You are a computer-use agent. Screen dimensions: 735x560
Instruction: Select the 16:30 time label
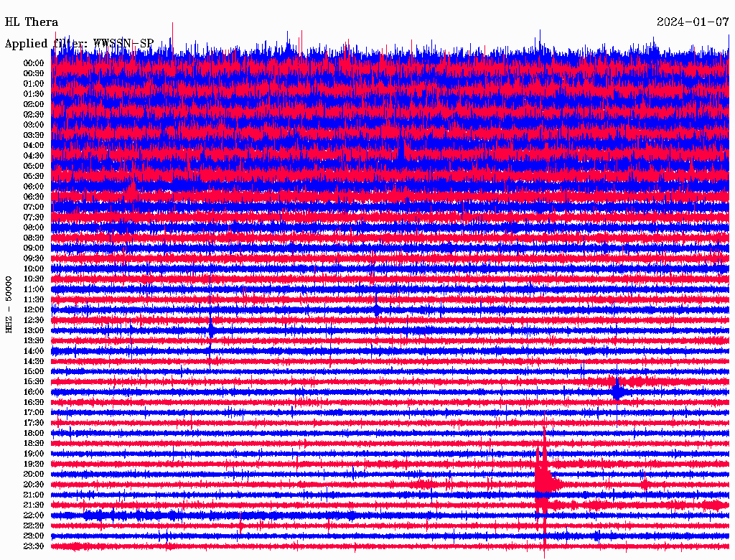34,403
